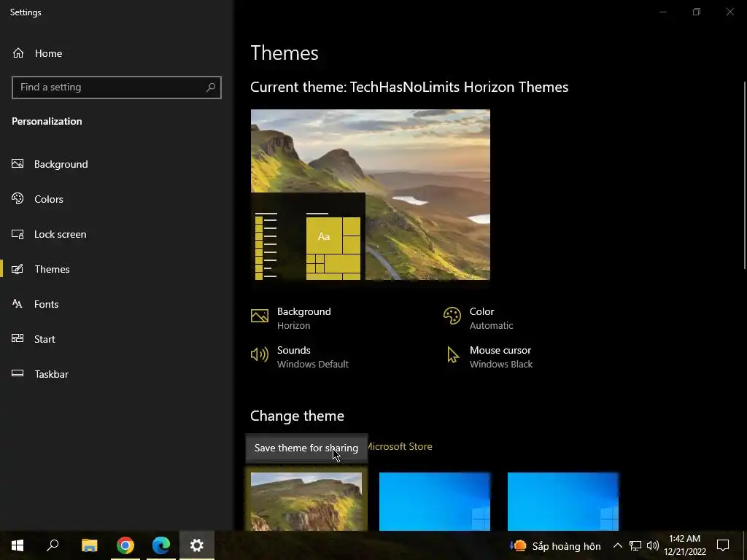Click the Settings window vertical scrollbar
The width and height of the screenshot is (747, 560).
pyautogui.click(x=745, y=175)
